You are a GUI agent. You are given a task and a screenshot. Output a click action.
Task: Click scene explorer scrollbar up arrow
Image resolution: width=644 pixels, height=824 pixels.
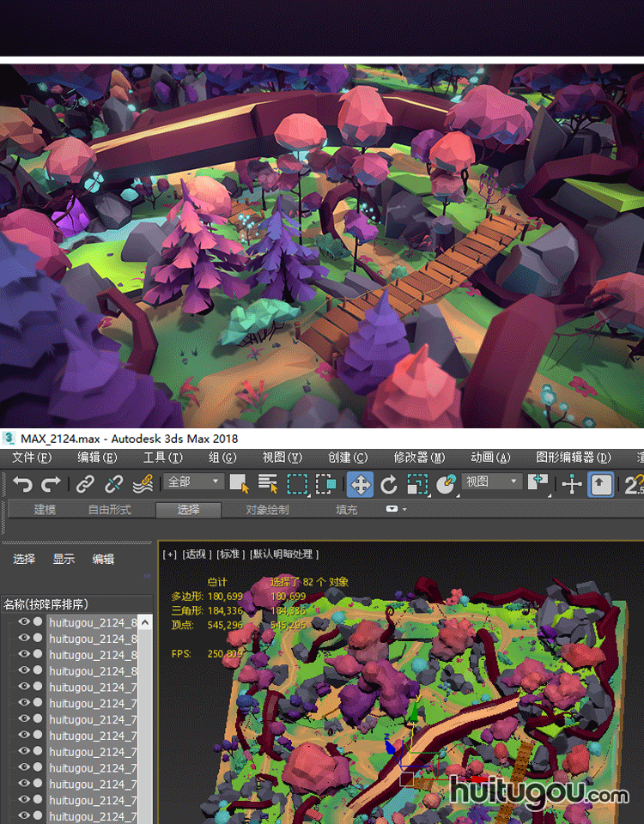pos(146,622)
